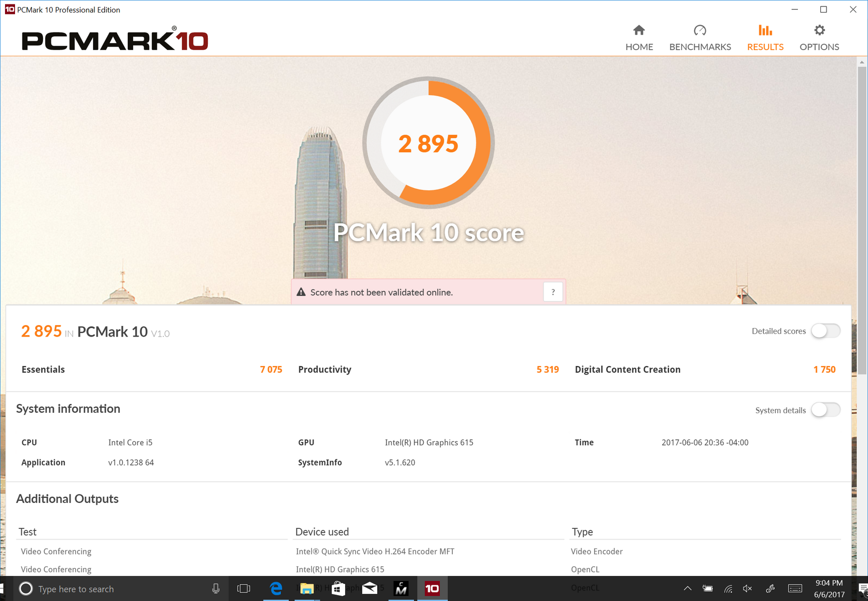Click the Digital Content Creation score 1 750
This screenshot has height=601, width=868.
pos(824,370)
